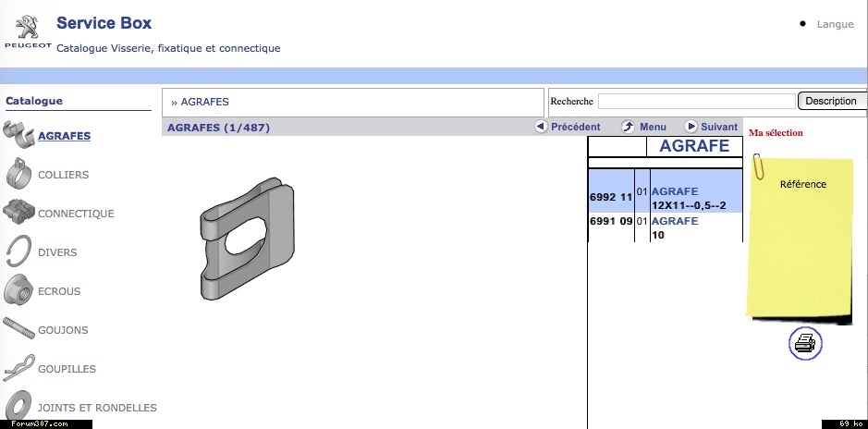
Task: Click the agrafe part 3D image
Action: point(248,237)
